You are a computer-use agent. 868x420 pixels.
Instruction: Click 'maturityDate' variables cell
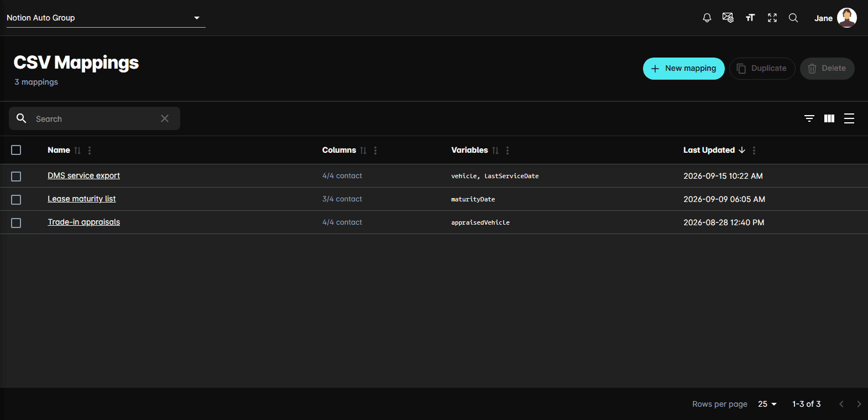point(473,199)
